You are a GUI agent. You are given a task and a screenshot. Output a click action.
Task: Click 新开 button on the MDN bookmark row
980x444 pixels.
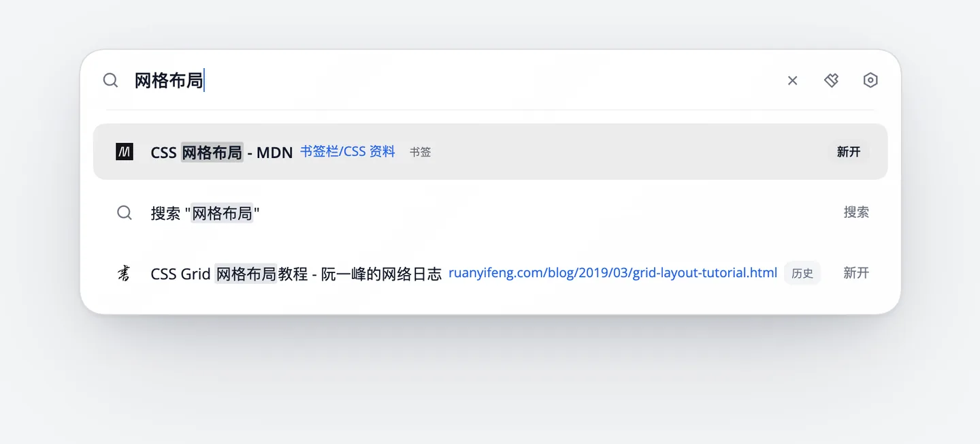(x=849, y=152)
